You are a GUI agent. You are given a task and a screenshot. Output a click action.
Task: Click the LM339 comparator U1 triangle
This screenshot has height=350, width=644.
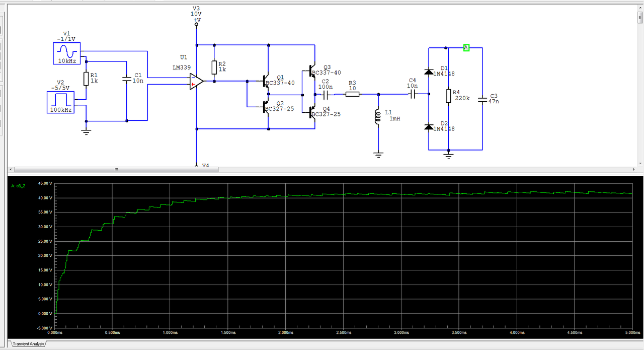[x=196, y=81]
